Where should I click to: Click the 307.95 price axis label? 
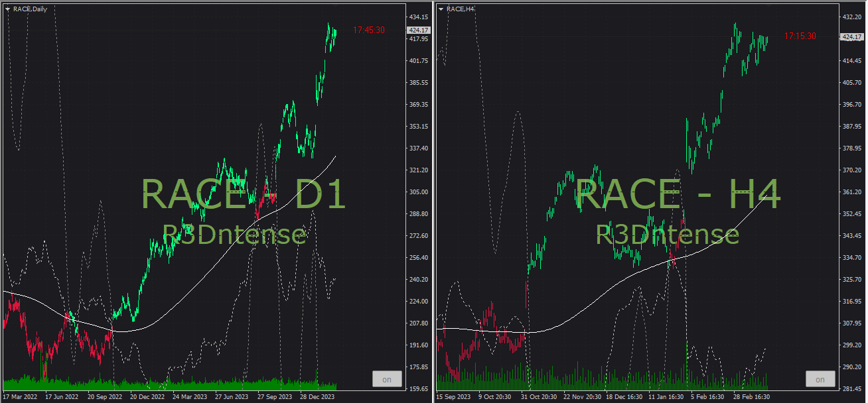(851, 323)
